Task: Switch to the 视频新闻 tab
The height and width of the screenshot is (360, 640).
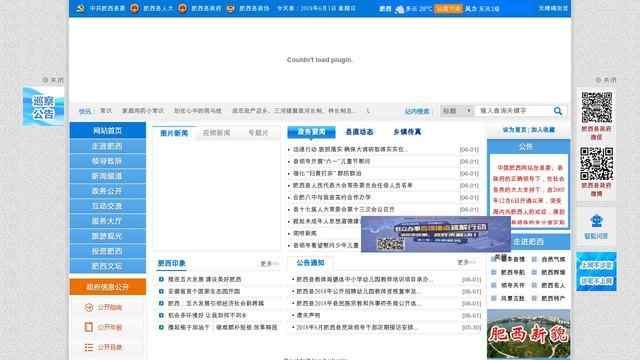Action: [216, 133]
